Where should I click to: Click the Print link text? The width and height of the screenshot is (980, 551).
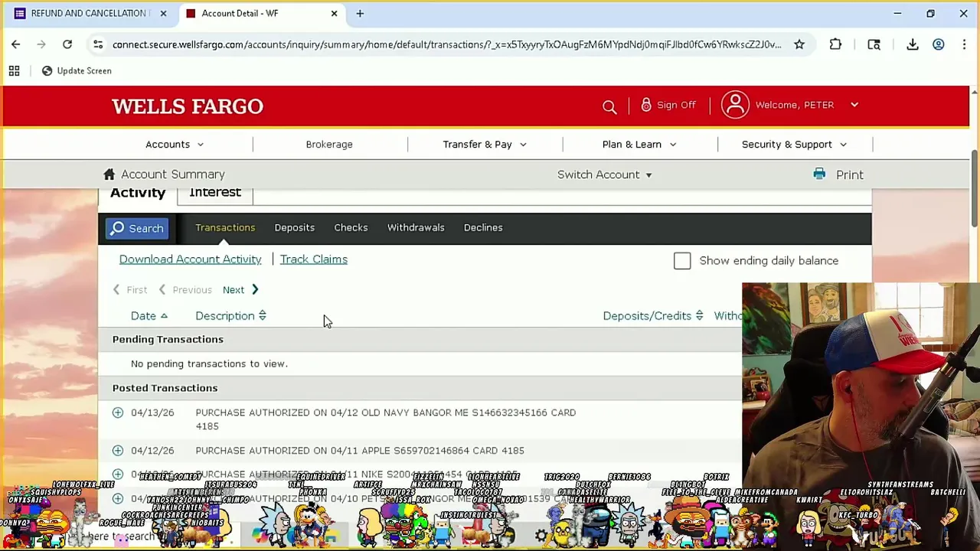click(x=850, y=174)
